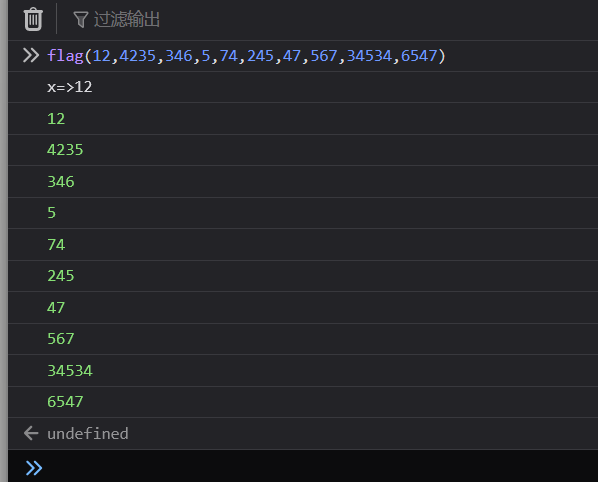Select the 4235 output row
Screen dimensions: 598x482
pyautogui.click(x=303, y=150)
